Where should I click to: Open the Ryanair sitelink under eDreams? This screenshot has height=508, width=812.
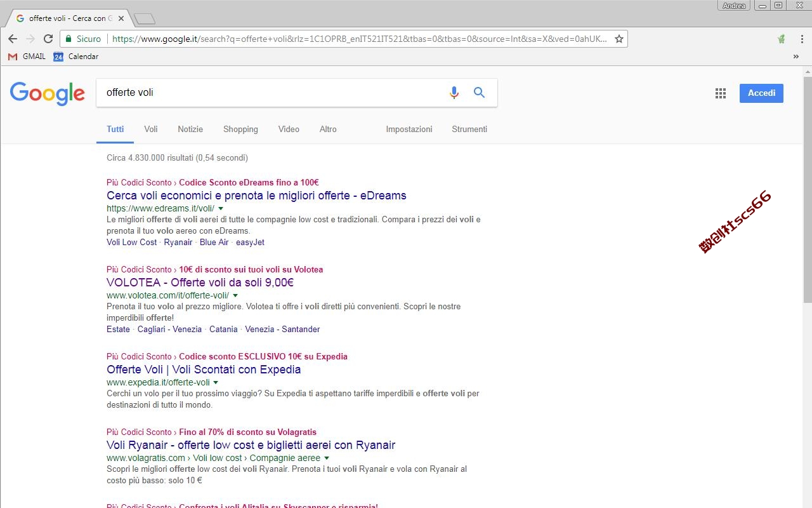(178, 242)
